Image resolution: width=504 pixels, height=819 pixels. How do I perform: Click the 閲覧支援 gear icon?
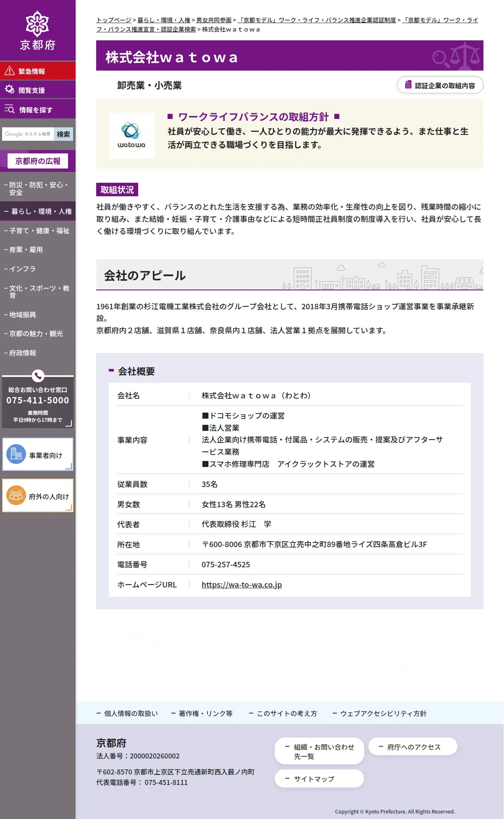pos(10,90)
